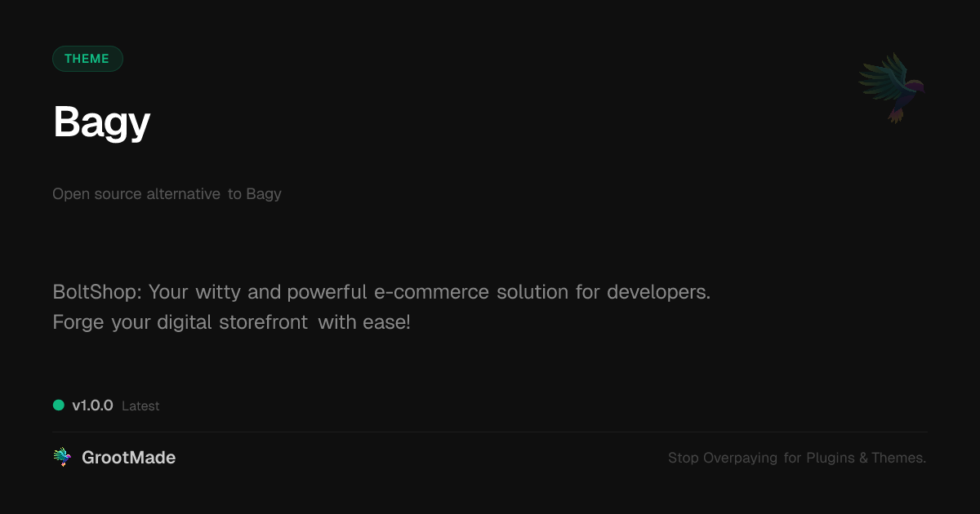Select the "Open source alternative" subtitle text

[136, 194]
